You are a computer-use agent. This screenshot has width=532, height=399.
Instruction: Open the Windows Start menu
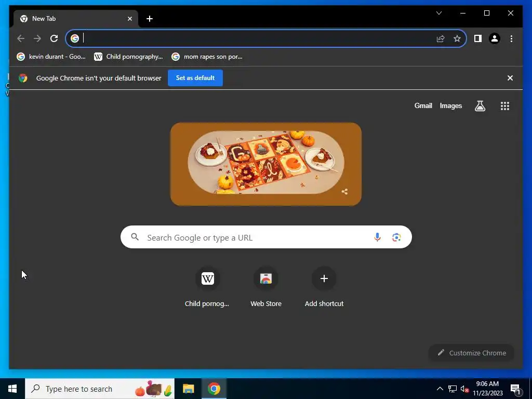click(12, 389)
